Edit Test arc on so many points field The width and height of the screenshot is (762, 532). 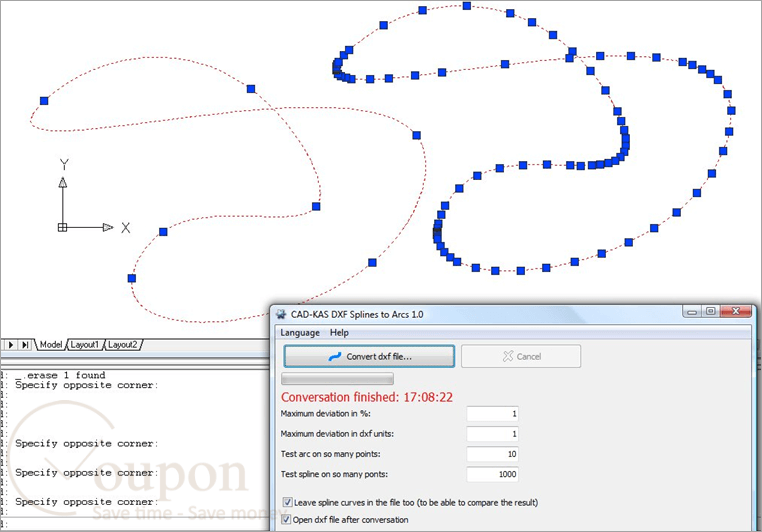pyautogui.click(x=492, y=454)
